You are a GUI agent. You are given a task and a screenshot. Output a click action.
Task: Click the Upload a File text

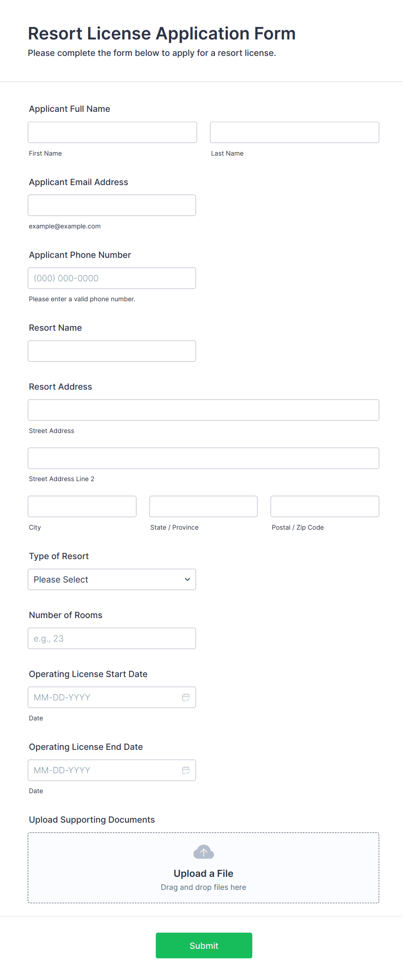204,873
